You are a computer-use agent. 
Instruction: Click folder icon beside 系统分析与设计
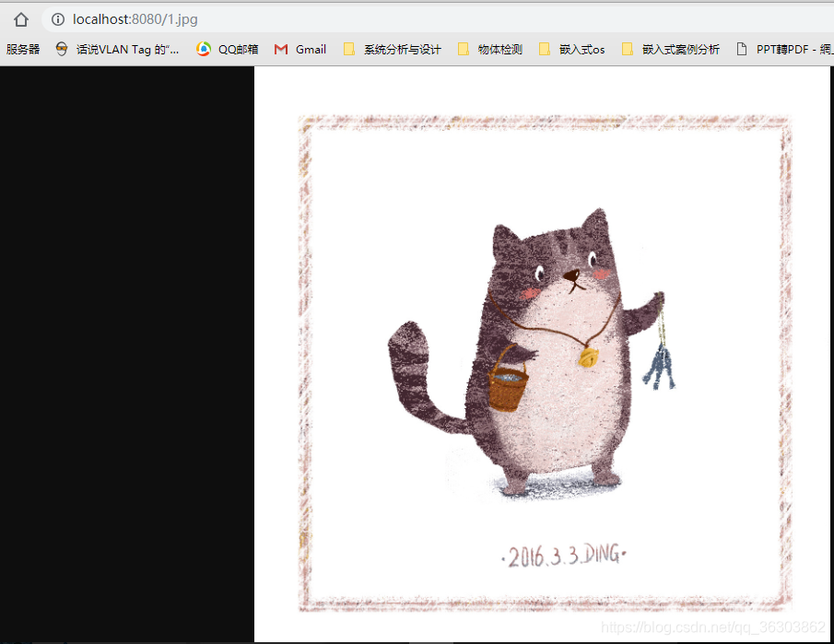349,50
